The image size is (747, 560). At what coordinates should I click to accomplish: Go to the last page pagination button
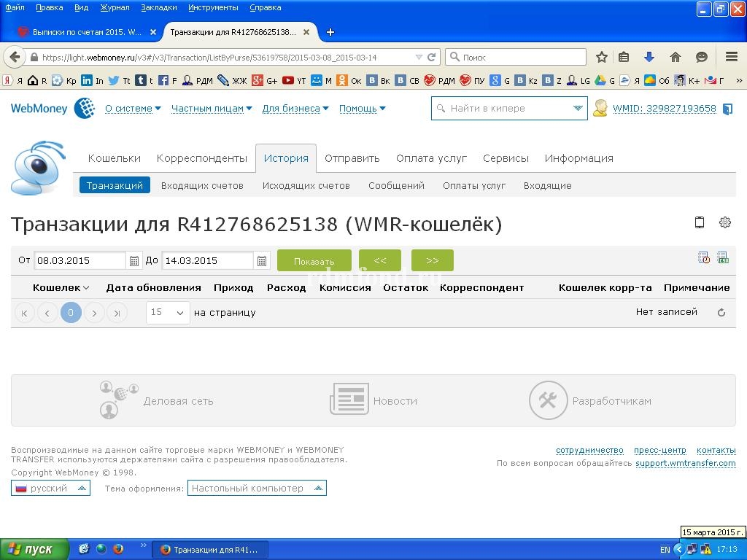tap(117, 313)
